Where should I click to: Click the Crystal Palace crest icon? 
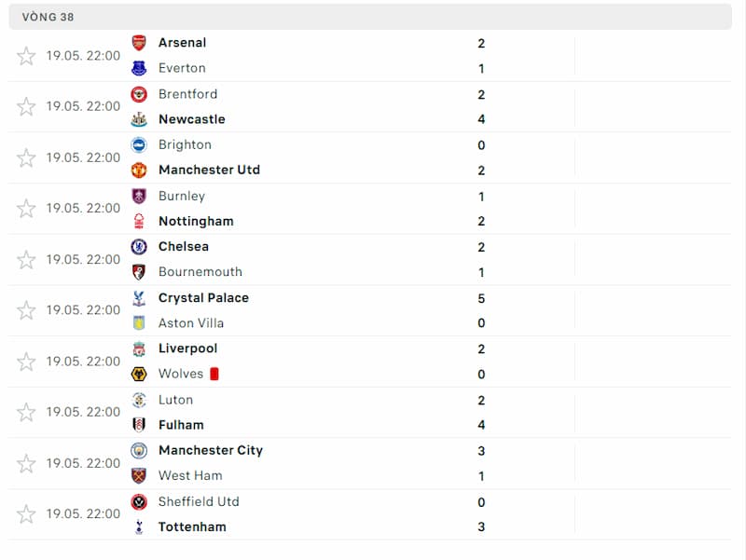[139, 298]
